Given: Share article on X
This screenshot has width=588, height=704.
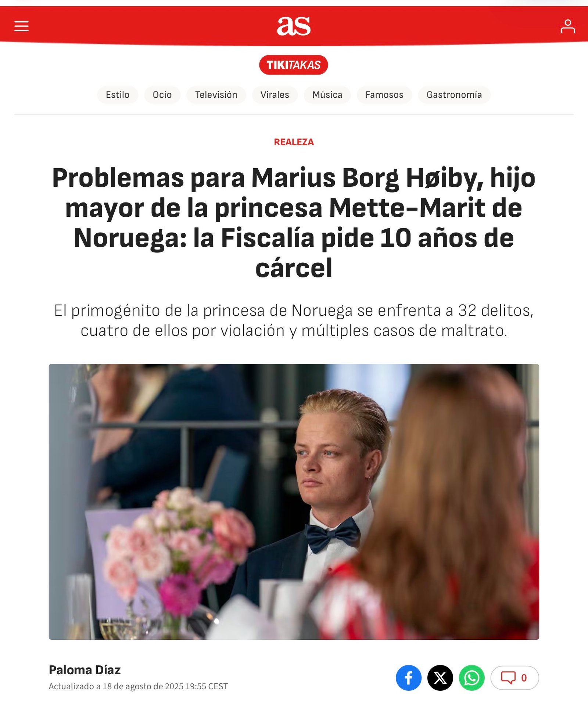Looking at the screenshot, I should point(440,678).
